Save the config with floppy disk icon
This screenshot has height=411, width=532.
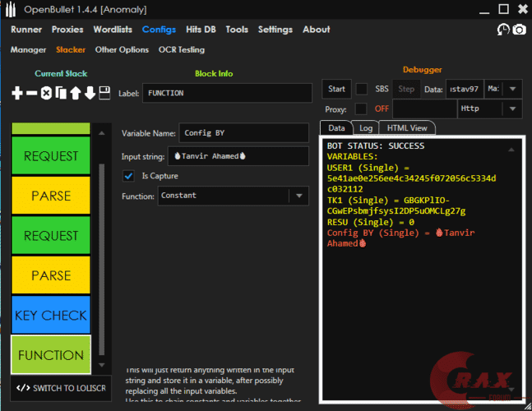tap(104, 94)
